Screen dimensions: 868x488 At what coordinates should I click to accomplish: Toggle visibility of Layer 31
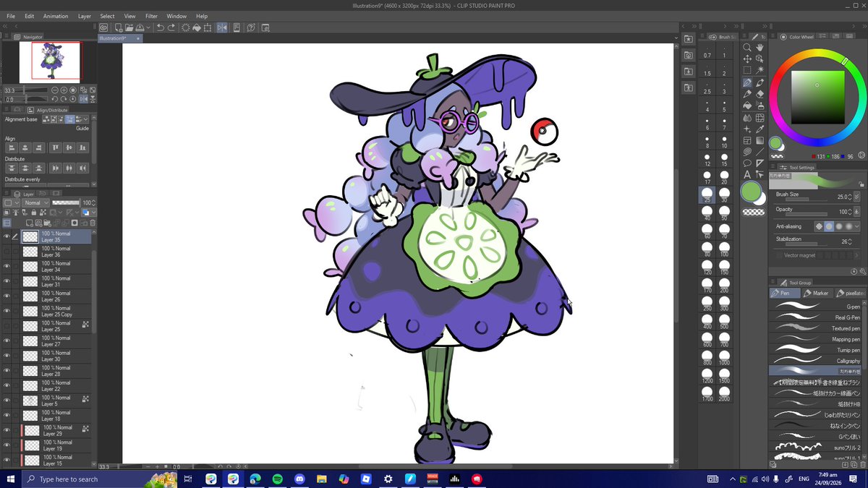click(x=7, y=281)
